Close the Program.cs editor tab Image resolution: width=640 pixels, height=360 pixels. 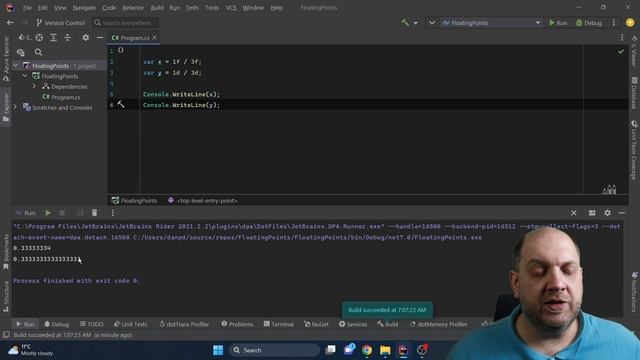(x=155, y=38)
